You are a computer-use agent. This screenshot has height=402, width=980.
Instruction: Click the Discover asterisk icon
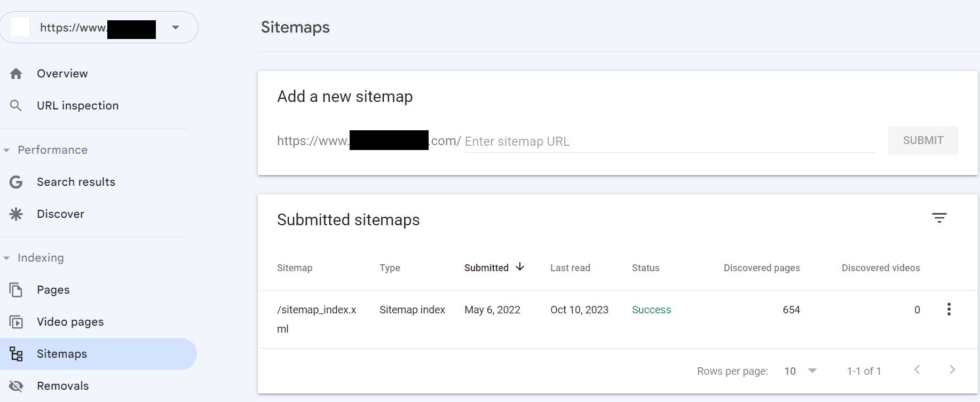(x=16, y=214)
